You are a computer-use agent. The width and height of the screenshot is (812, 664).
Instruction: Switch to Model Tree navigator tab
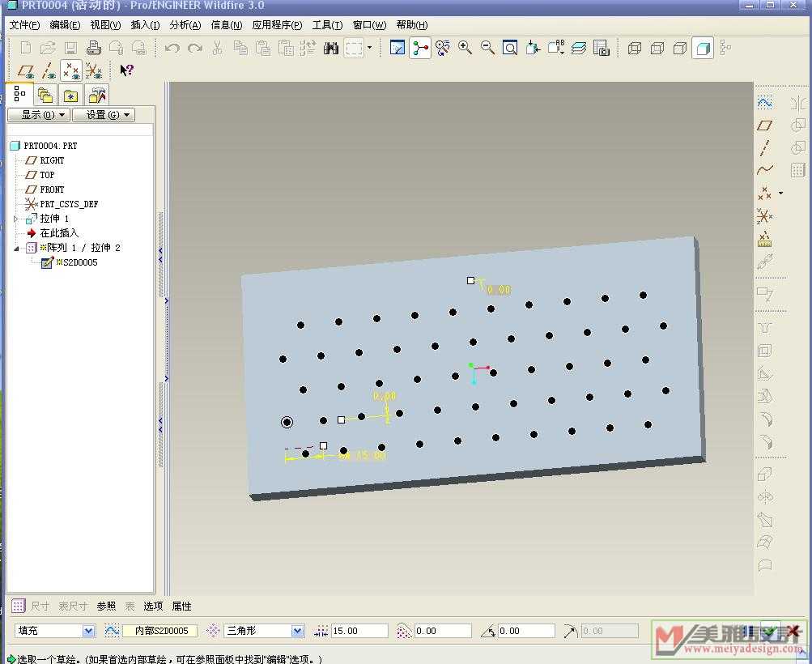point(19,94)
